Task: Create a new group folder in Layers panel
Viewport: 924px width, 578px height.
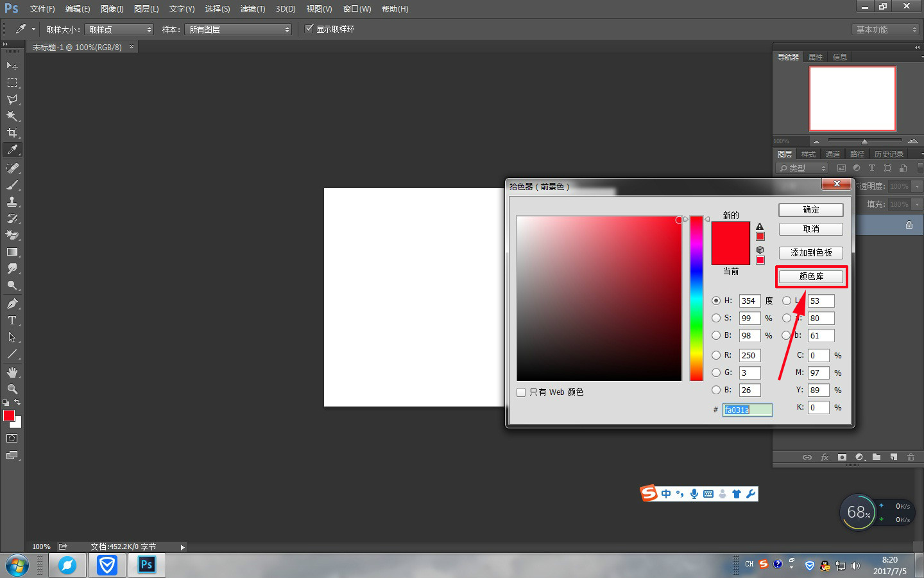Action: coord(877,457)
